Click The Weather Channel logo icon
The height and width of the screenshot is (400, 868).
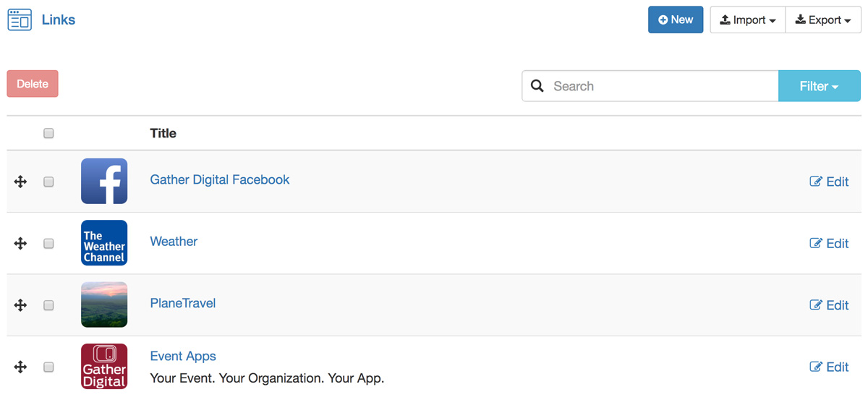pos(104,243)
